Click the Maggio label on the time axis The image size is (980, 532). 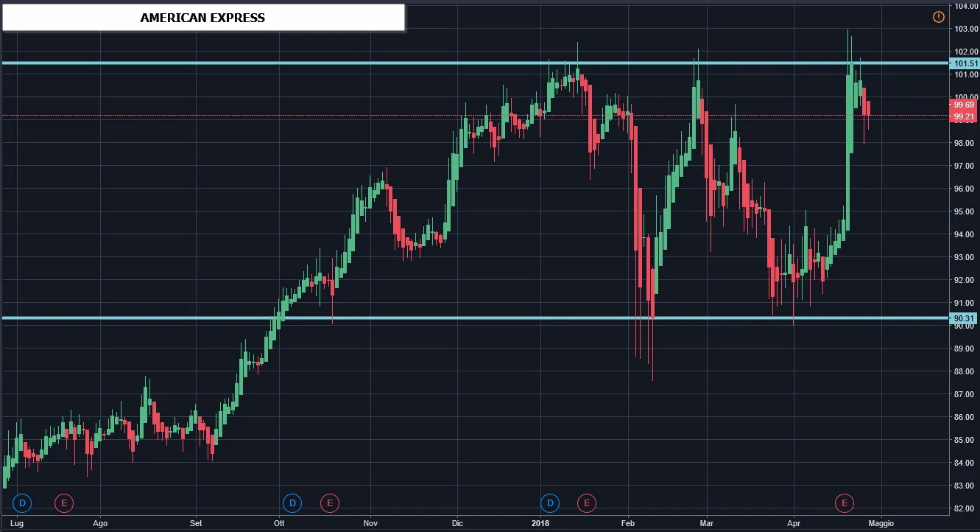(x=881, y=523)
